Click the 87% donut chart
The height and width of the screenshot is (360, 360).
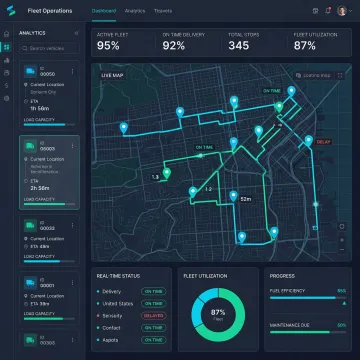point(218,315)
